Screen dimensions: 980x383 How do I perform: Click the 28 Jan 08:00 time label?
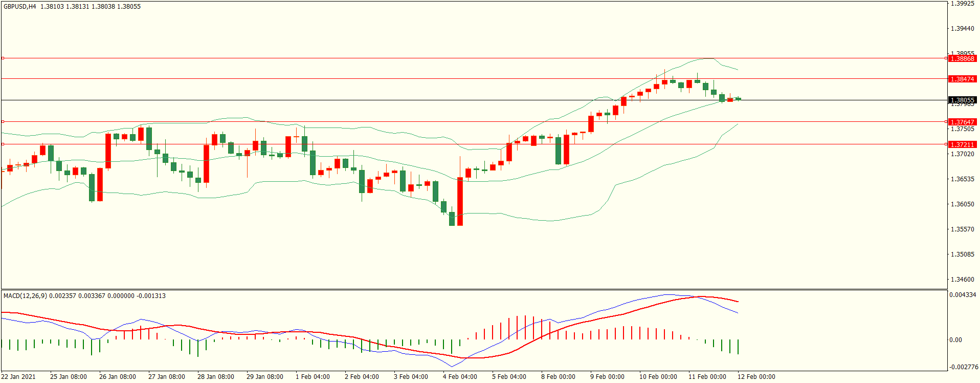point(216,377)
